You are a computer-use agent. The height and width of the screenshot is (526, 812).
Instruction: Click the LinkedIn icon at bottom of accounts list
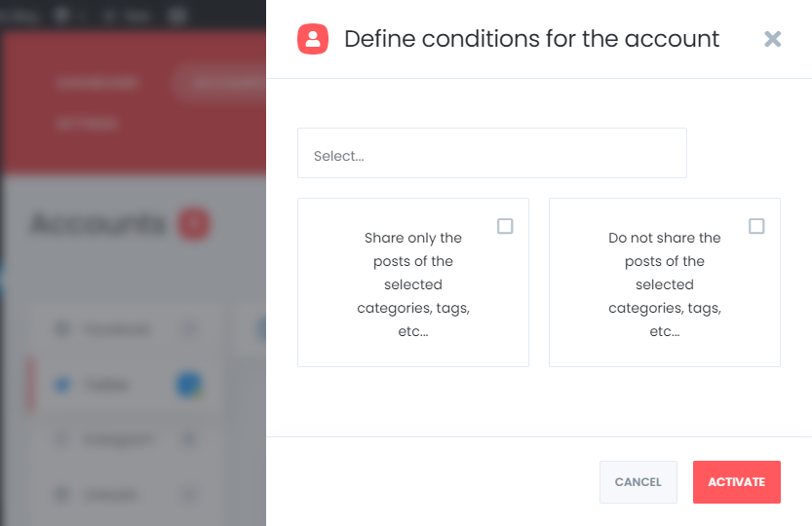click(x=62, y=495)
